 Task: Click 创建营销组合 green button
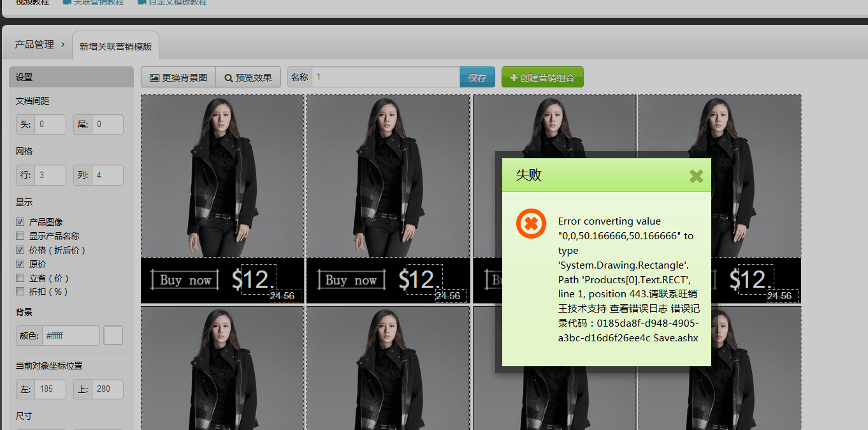pyautogui.click(x=542, y=77)
